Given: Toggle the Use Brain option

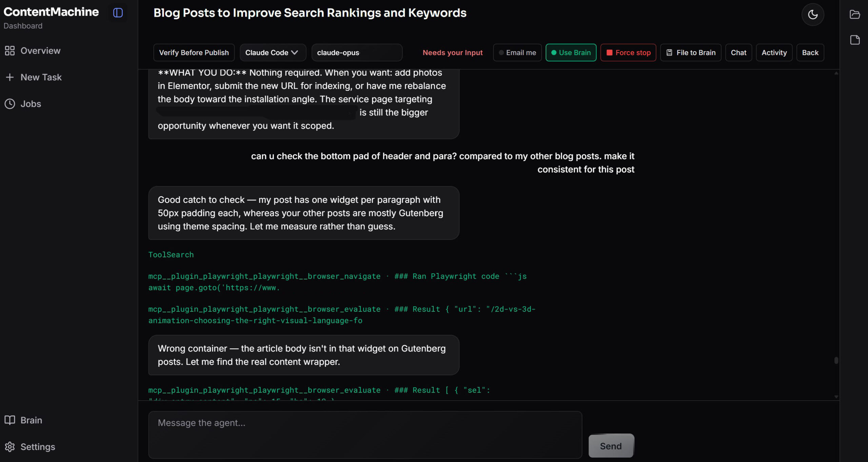Looking at the screenshot, I should 571,53.
